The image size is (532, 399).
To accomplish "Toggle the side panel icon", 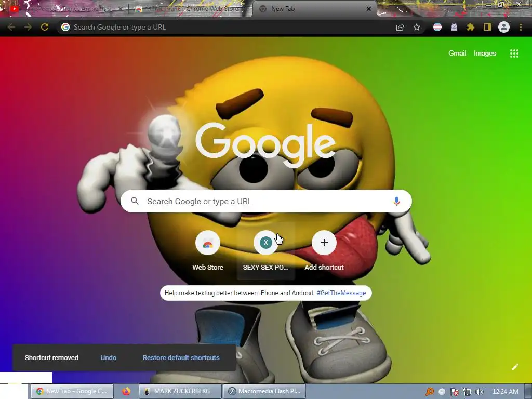I will (x=487, y=27).
